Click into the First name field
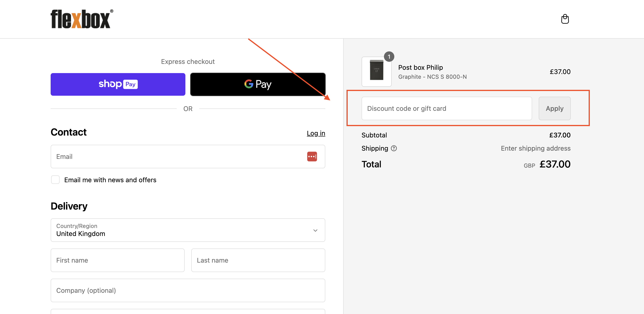This screenshot has width=644, height=314. point(118,260)
